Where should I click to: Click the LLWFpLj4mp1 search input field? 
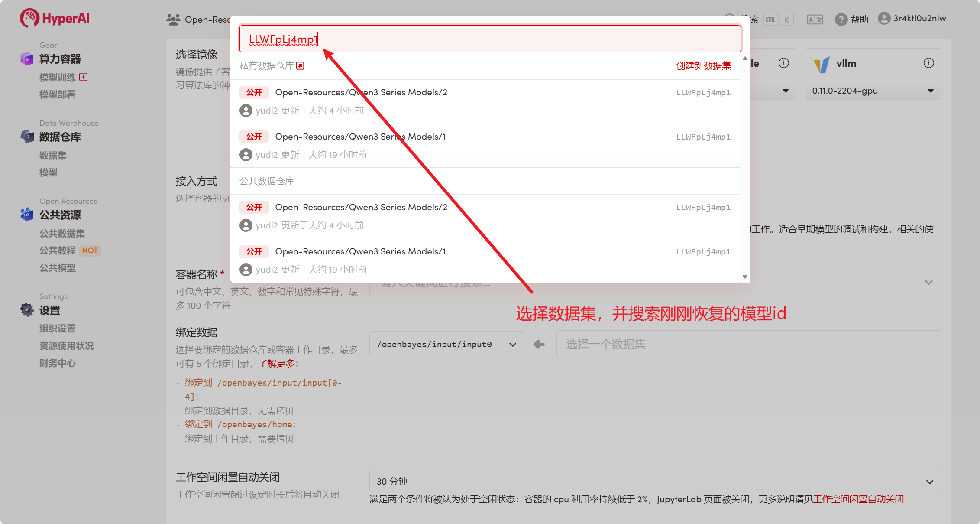(489, 39)
